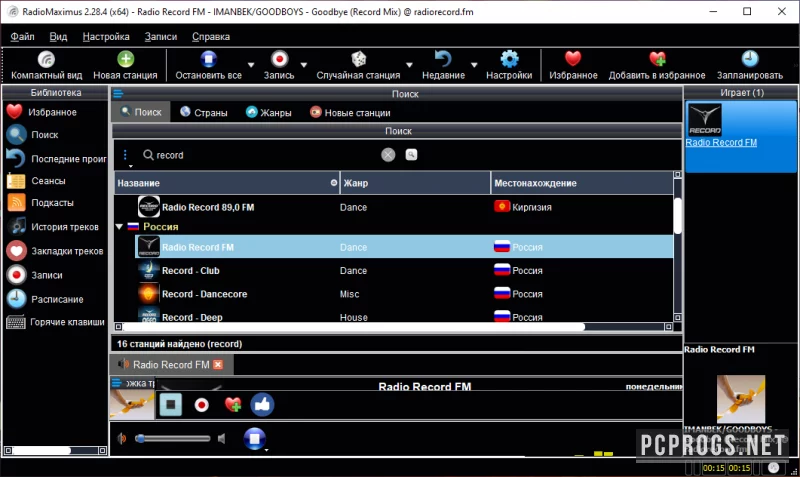Click Radio Record FM link in Играет panel
Viewport: 800px width, 477px height.
[x=721, y=142]
